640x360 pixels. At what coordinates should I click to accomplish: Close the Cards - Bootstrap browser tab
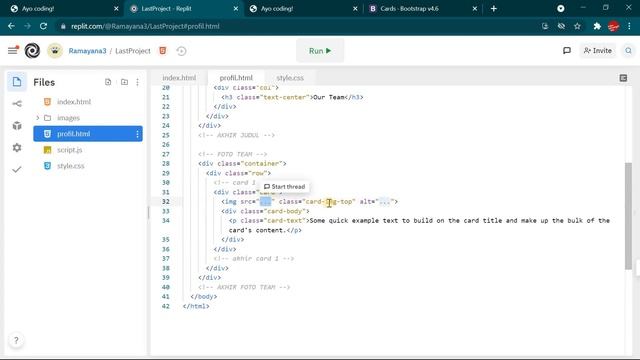[474, 9]
